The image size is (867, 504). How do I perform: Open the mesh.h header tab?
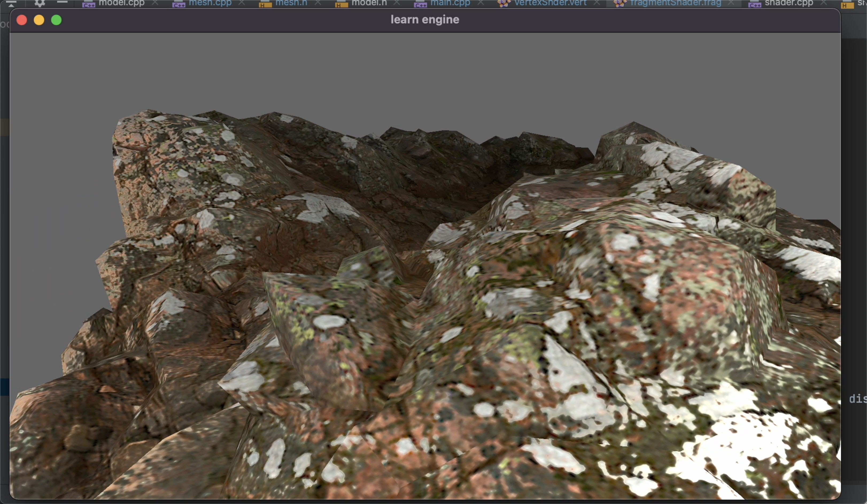pyautogui.click(x=291, y=3)
